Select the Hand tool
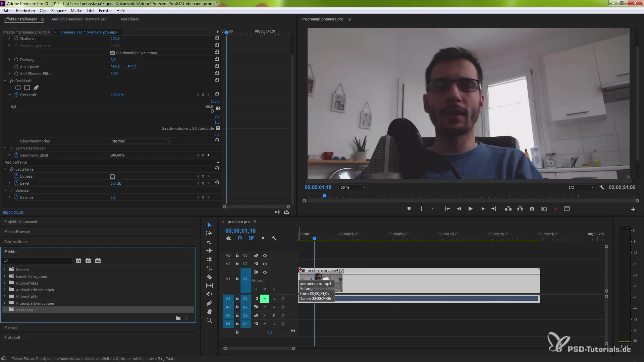 coord(209,312)
